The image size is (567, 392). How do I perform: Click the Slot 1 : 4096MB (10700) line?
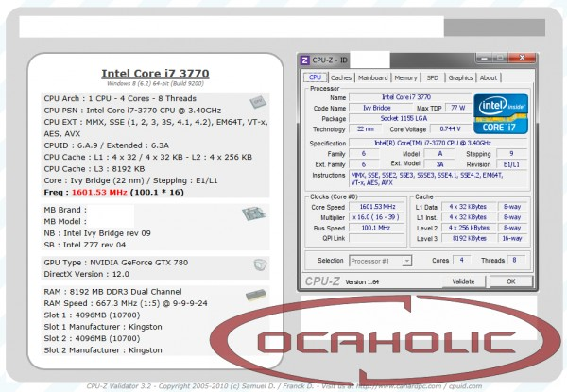92,315
